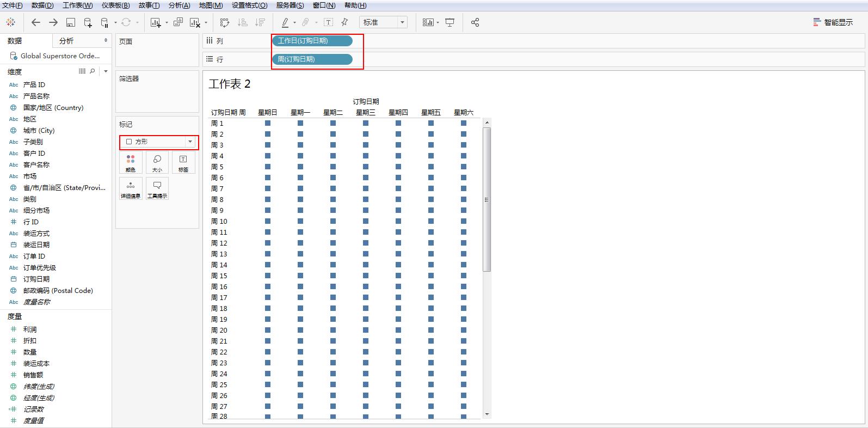Open the 设置格式(O) menu
The image size is (868, 428).
(x=249, y=5)
